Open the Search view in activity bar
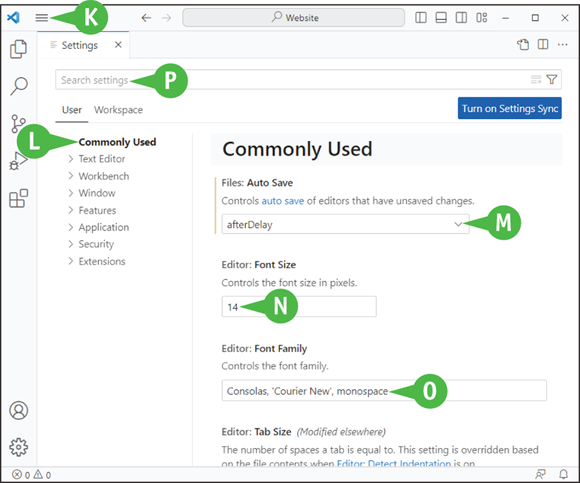Viewport: 580px width, 483px height. (18, 86)
